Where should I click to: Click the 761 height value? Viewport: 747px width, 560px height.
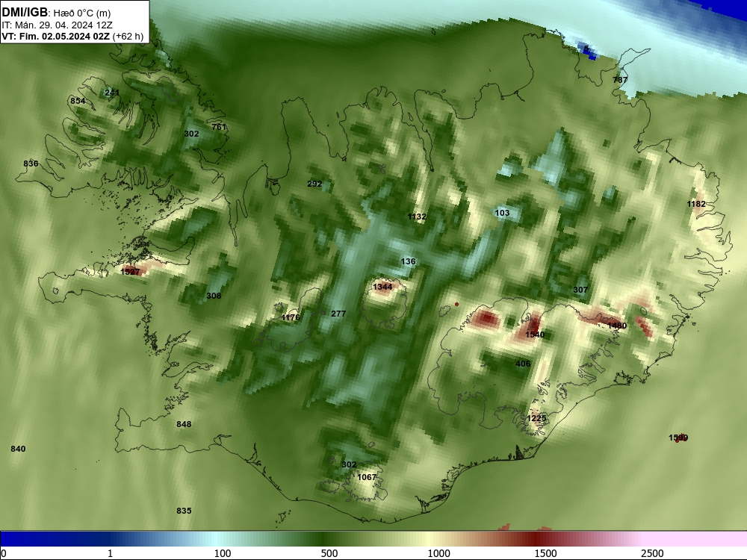(219, 127)
